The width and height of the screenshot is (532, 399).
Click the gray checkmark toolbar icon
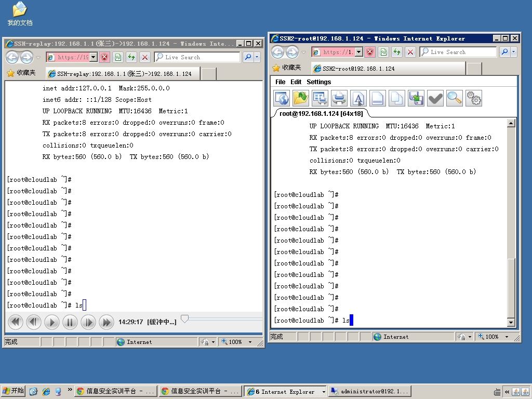click(435, 98)
